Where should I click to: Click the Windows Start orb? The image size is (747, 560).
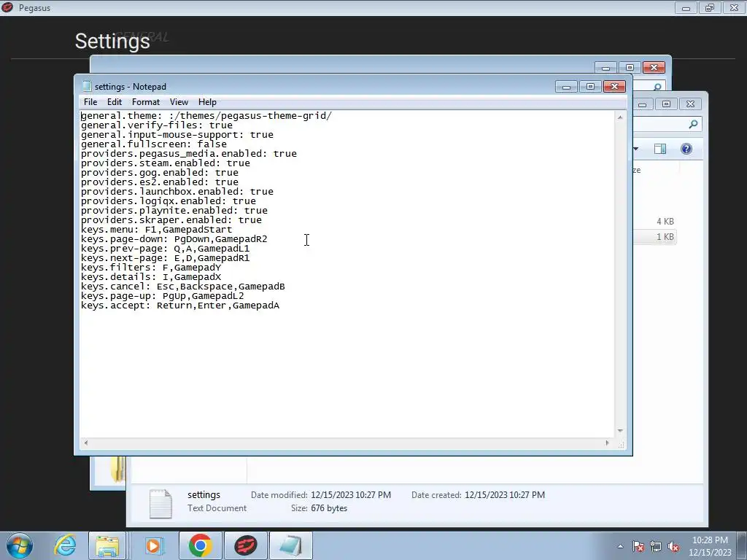click(20, 545)
